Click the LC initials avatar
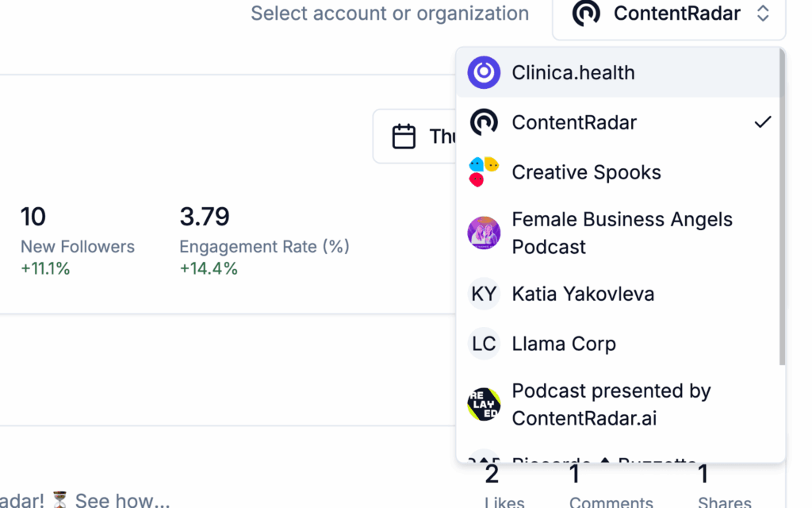812x508 pixels. tap(484, 344)
